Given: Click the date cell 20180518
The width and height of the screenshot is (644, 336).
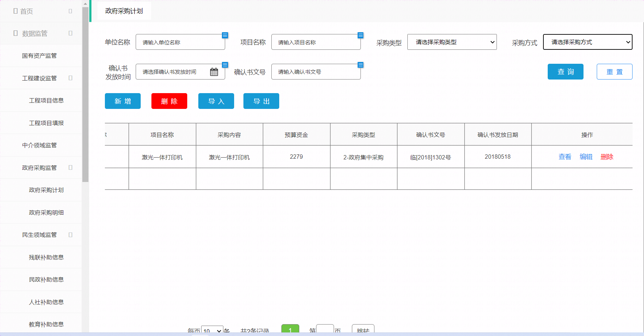Looking at the screenshot, I should 498,157.
